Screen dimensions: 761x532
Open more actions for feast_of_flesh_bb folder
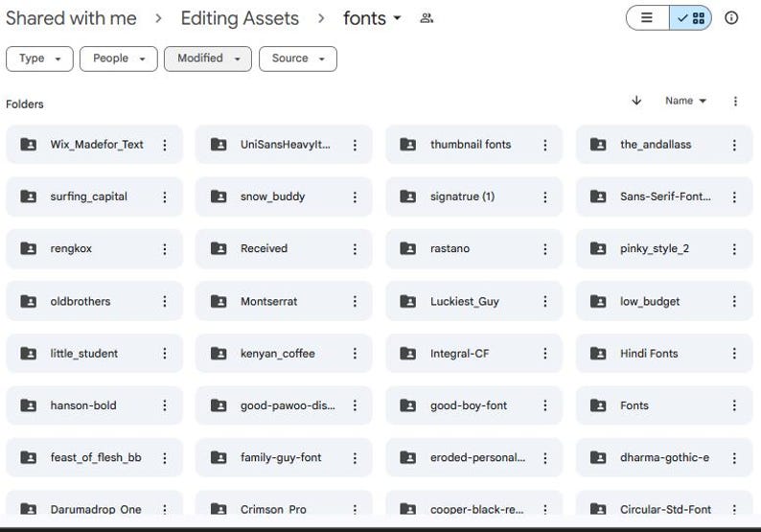tap(165, 458)
